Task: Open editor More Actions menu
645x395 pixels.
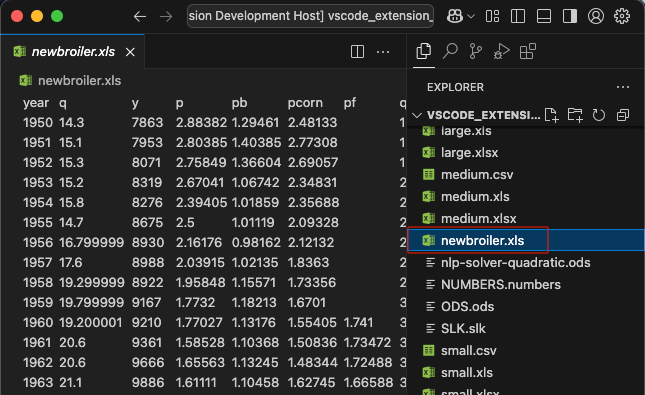Action: point(383,52)
